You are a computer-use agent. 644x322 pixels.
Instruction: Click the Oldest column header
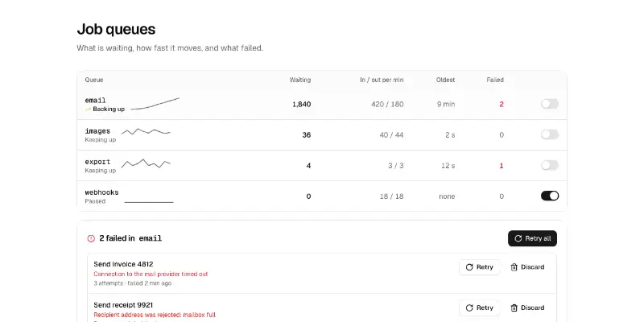[x=446, y=80]
